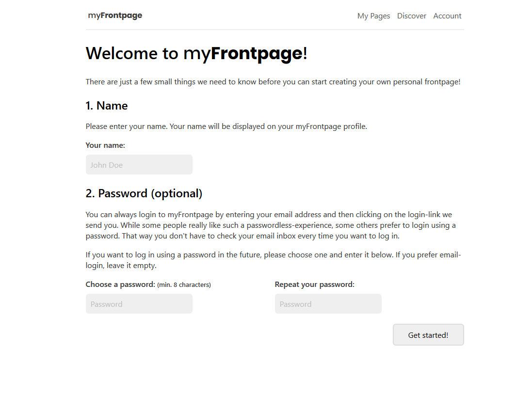Click the "(min. 8 characters)" hint text
Viewport: 532px width, 396px height.
[x=184, y=285]
